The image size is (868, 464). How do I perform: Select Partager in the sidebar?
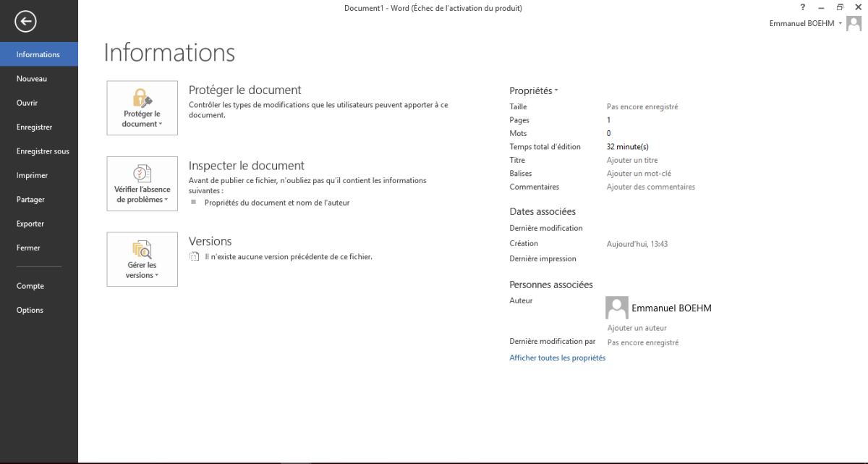pos(39,199)
